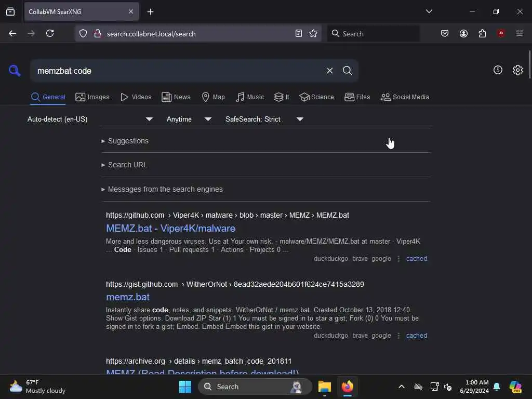Screen dimensions: 532x399
Task: Open the Auto-detect (en-US) language dropdown
Action: [x=90, y=119]
